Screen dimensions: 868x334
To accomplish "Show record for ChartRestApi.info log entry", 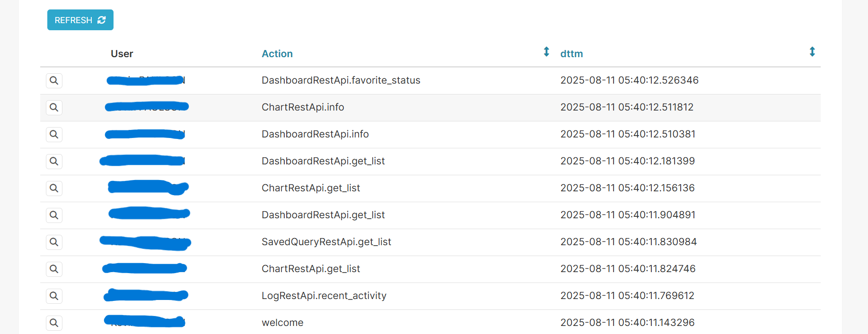I will click(x=54, y=107).
